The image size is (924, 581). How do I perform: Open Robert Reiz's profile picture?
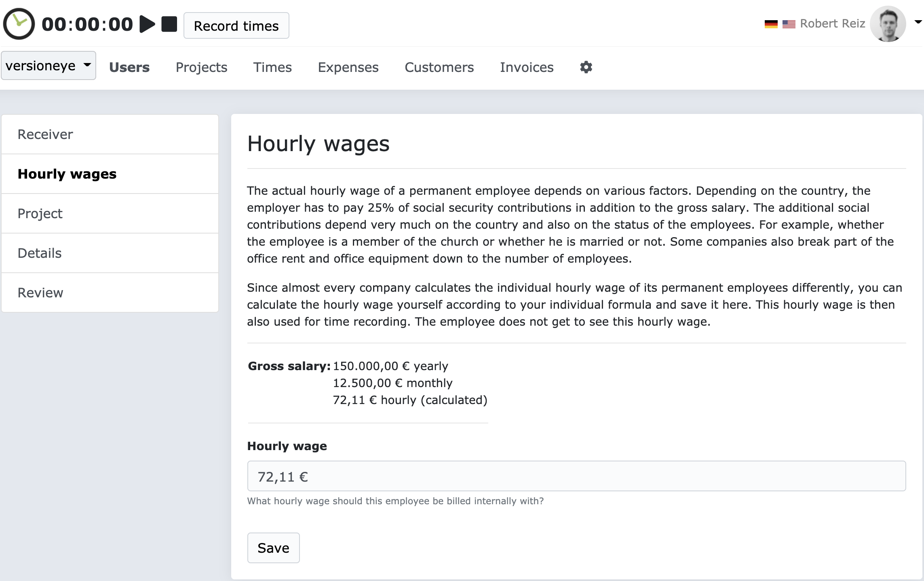pyautogui.click(x=888, y=23)
